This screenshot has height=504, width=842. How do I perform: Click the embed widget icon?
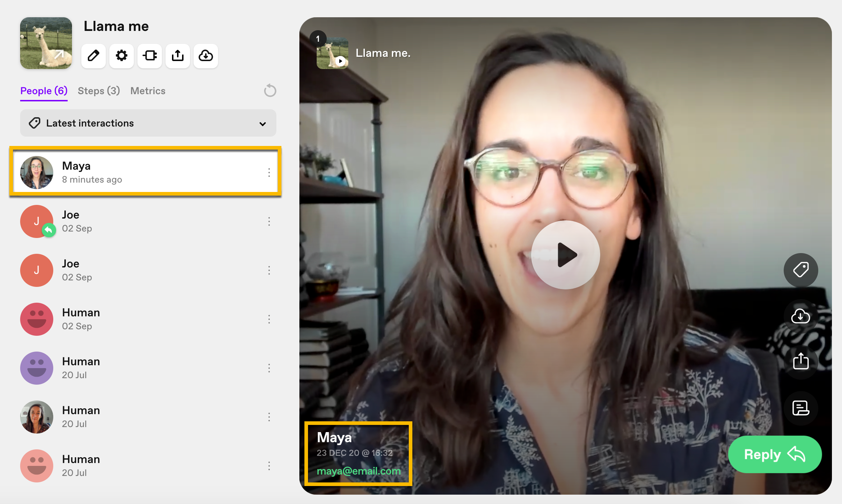coord(150,56)
